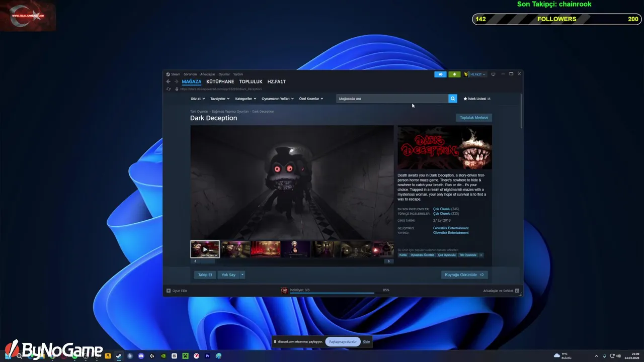The image size is (644, 362).
Task: Click the Steam page vertical scrollbar
Action: [522, 111]
